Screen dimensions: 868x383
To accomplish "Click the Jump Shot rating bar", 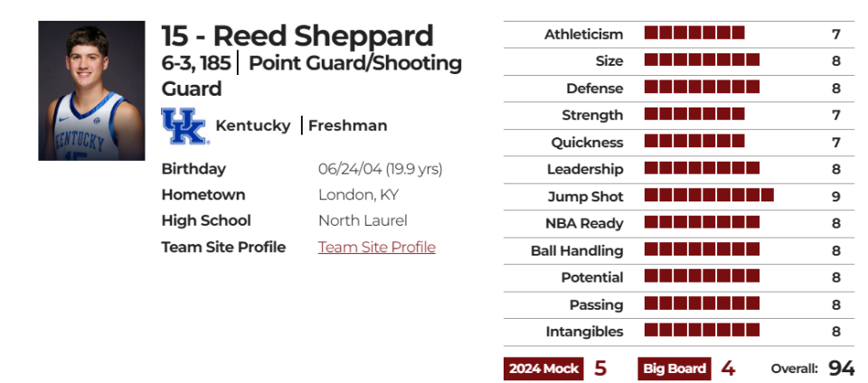I will pyautogui.click(x=709, y=195).
